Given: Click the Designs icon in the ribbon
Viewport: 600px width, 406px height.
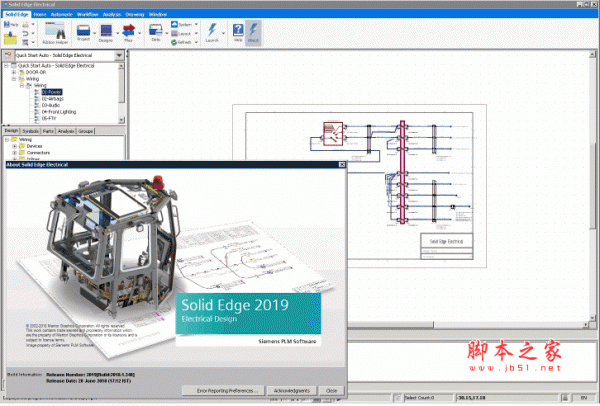Looking at the screenshot, I should click(x=106, y=30).
